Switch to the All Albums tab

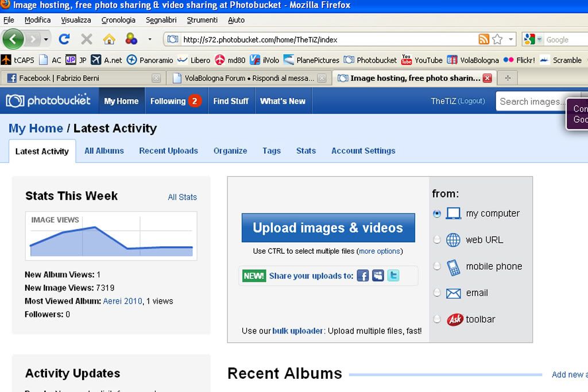click(x=104, y=151)
